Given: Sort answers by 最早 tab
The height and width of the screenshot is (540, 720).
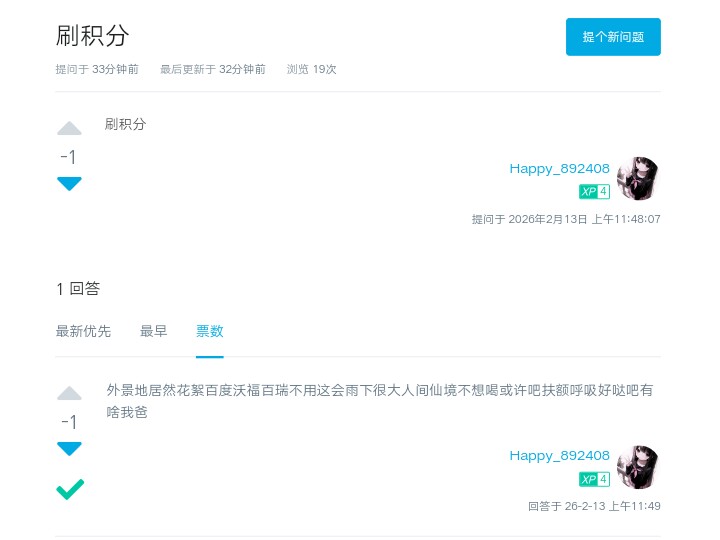Looking at the screenshot, I should pos(153,331).
